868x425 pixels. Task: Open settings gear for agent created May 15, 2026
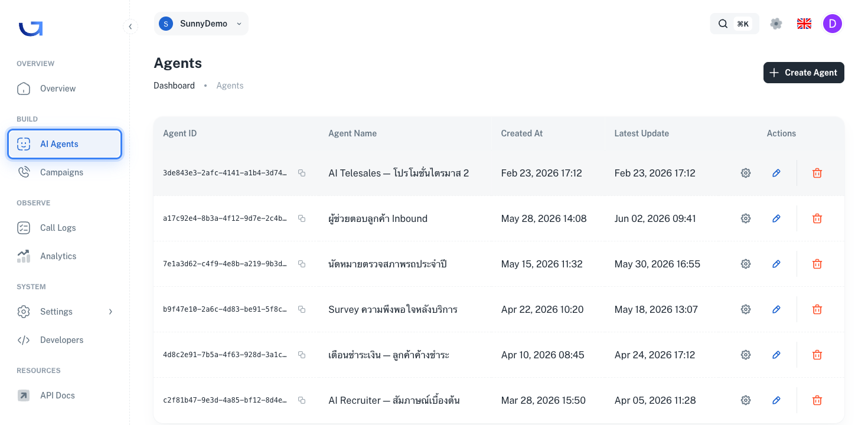(x=746, y=264)
